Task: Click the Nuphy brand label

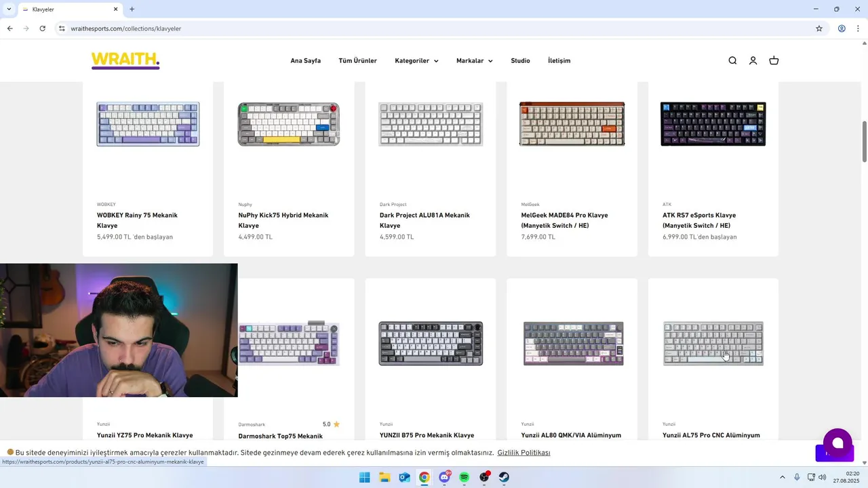Action: click(x=245, y=204)
